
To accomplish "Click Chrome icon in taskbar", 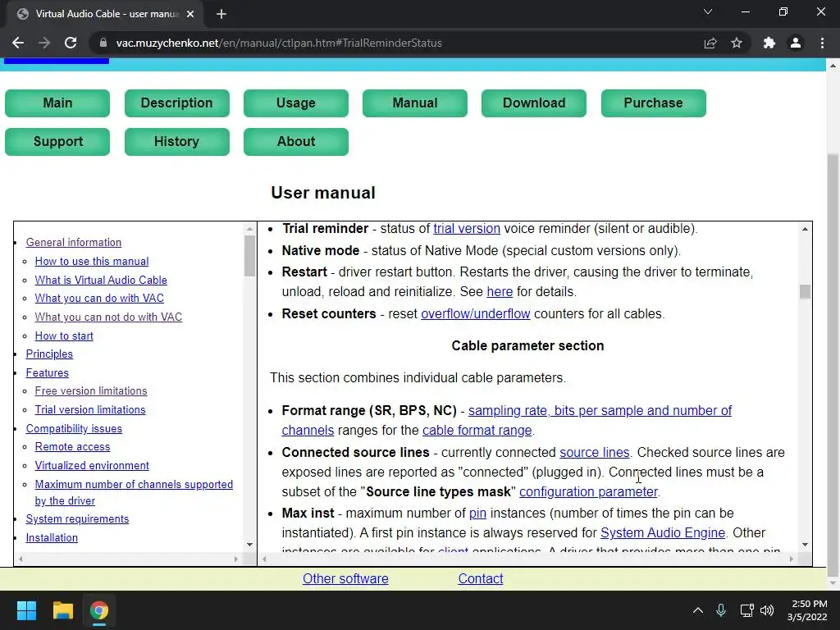I will [x=98, y=610].
